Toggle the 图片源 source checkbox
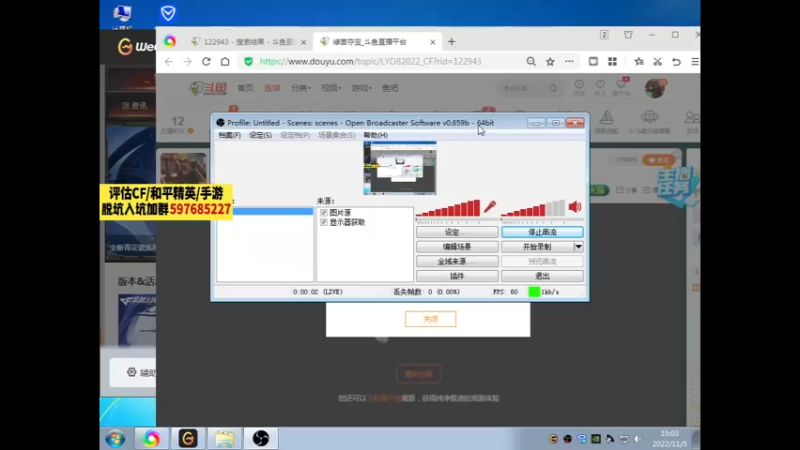The height and width of the screenshot is (450, 800). 323,213
